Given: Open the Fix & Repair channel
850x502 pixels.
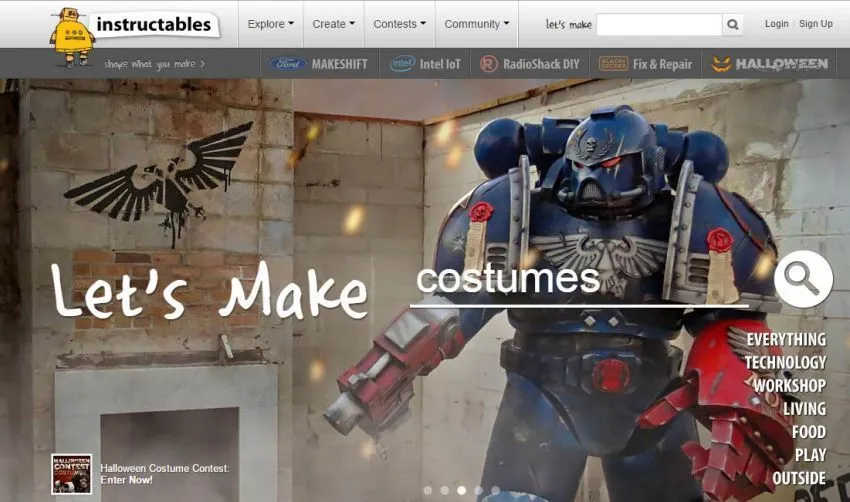Looking at the screenshot, I should (x=645, y=64).
